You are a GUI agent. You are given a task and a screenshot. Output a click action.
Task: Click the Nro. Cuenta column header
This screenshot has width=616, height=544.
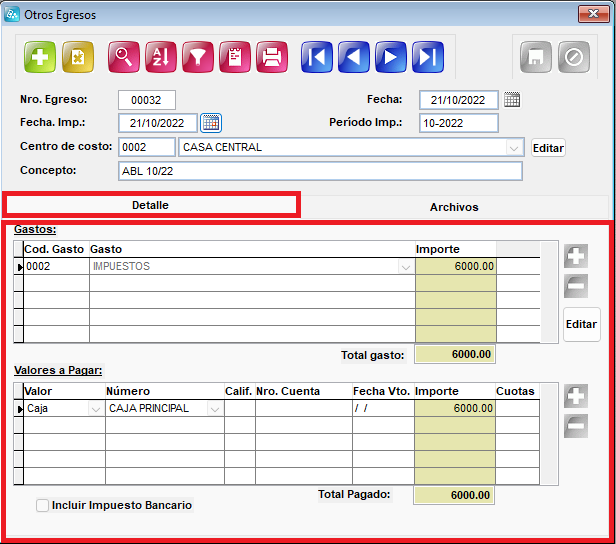click(x=304, y=391)
